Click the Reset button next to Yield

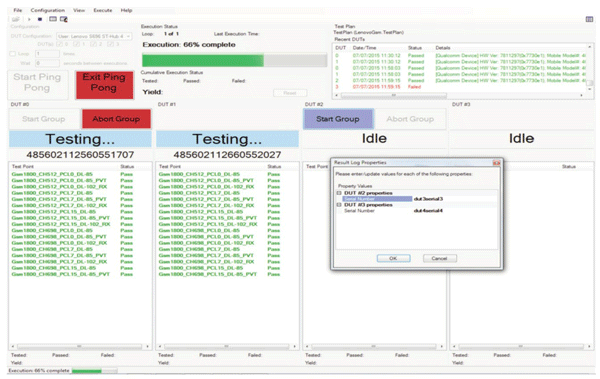click(x=290, y=93)
